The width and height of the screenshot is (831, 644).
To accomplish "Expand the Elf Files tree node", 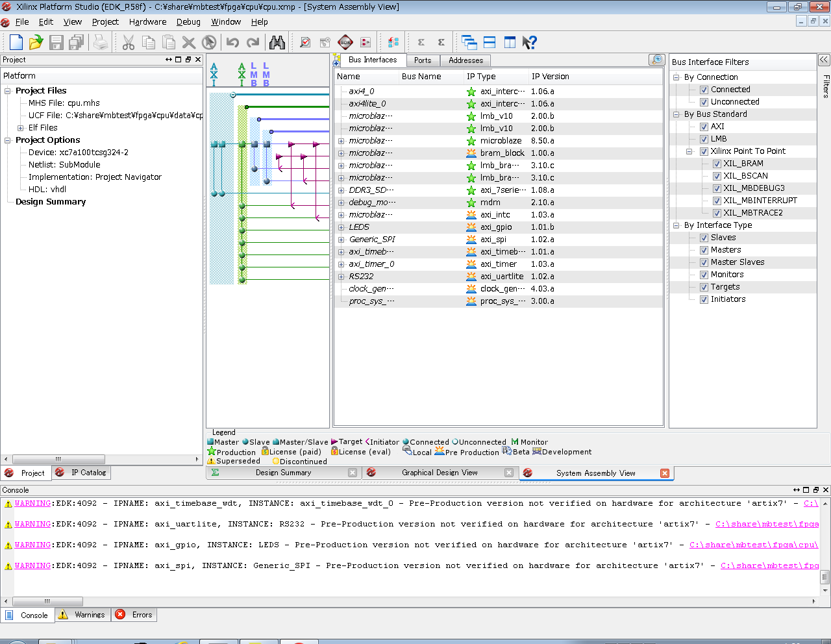I will pos(21,128).
